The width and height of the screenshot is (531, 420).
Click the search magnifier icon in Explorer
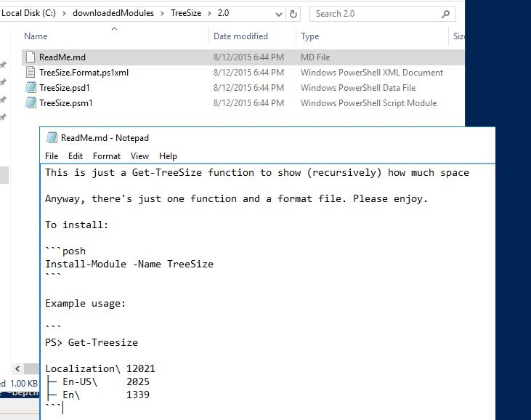coord(446,14)
